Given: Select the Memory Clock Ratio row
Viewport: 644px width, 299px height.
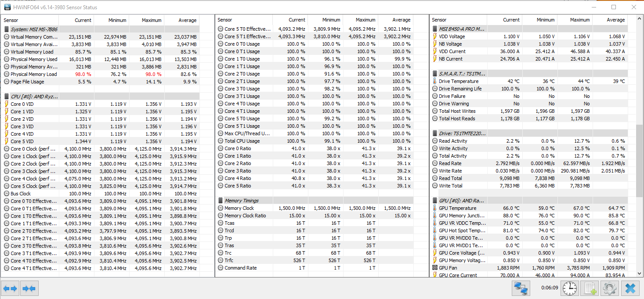Looking at the screenshot, I should click(x=315, y=216).
